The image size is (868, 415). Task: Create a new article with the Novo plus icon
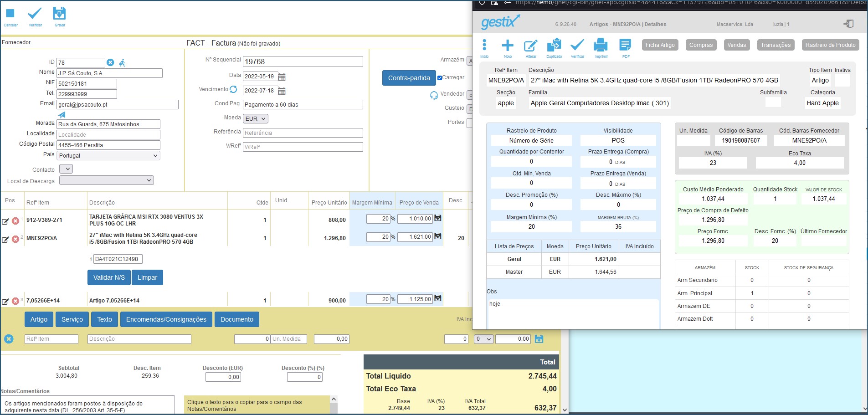[x=508, y=45]
